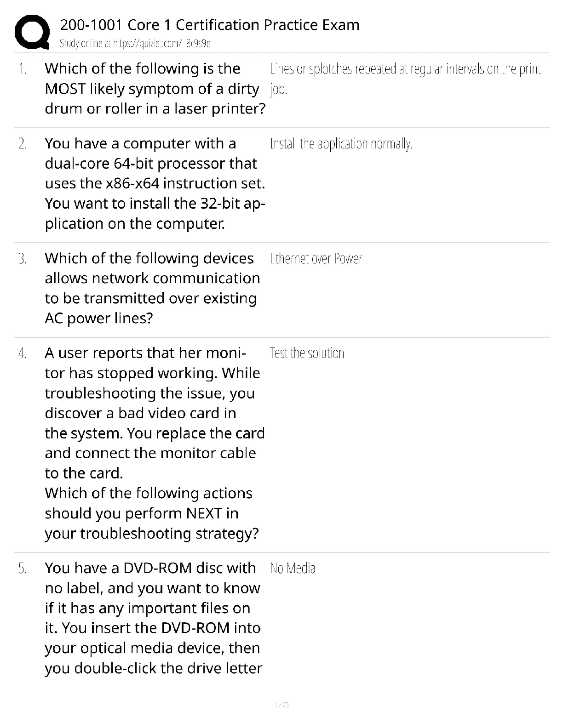Click the DVD-ROM disc question text
Viewport: 563px width, 728px height.
click(x=153, y=618)
